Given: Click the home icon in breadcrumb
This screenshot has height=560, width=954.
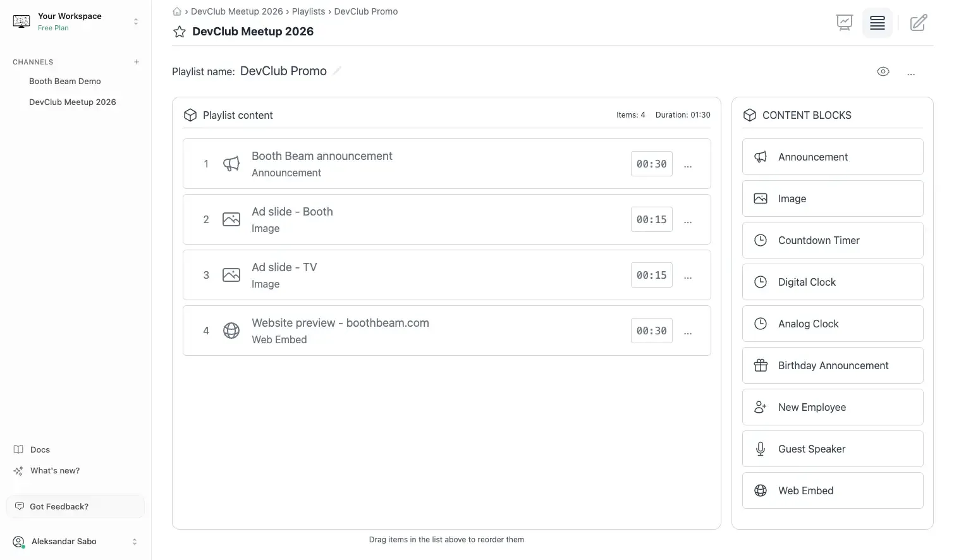Looking at the screenshot, I should (x=177, y=11).
